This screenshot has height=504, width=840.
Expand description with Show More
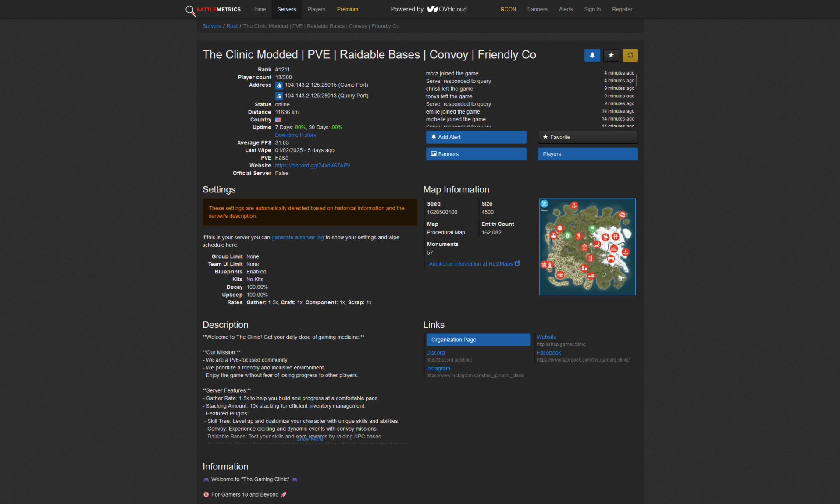310,439
